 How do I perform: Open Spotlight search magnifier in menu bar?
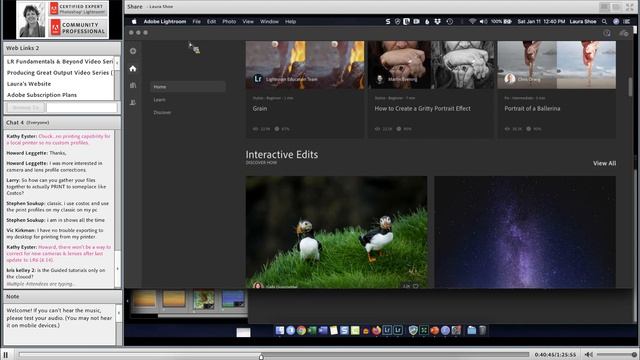tap(604, 21)
